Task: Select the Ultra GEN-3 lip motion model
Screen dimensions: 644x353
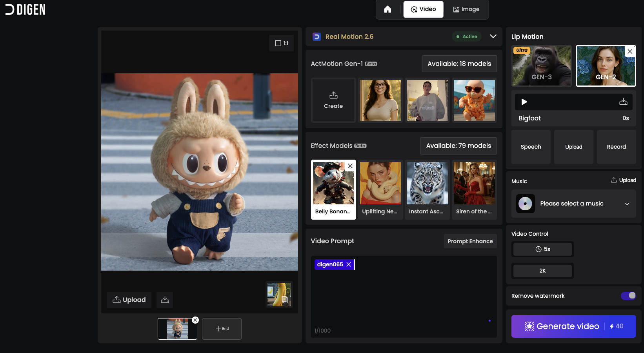Action: (x=542, y=66)
